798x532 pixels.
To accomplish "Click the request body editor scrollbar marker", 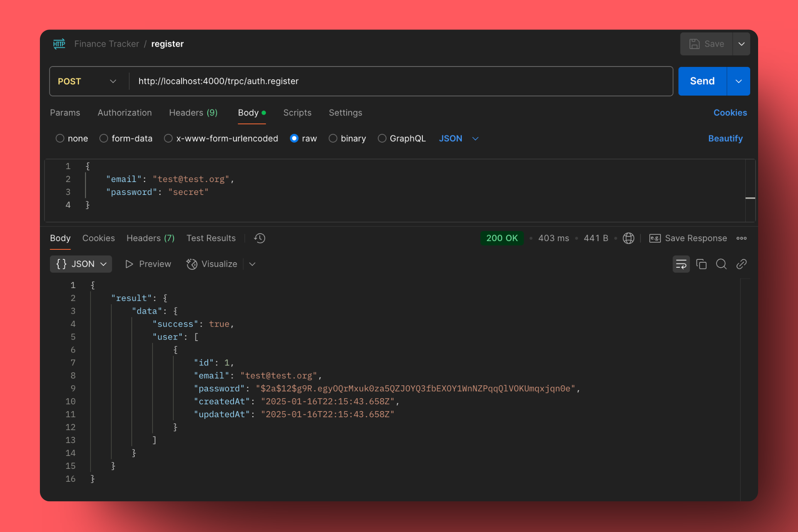I will (750, 198).
